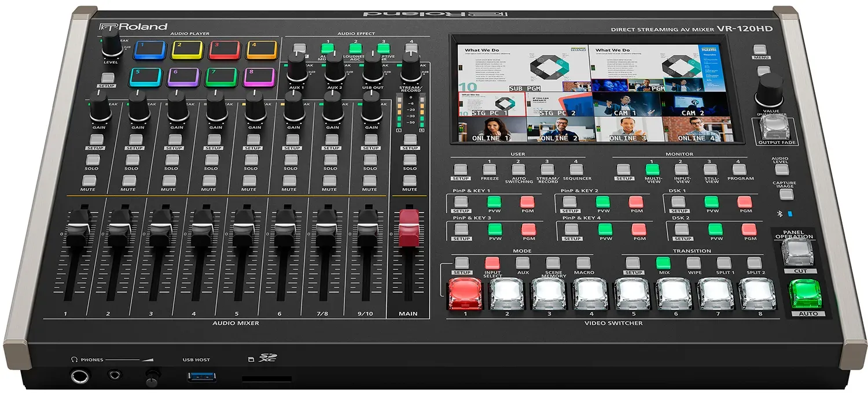
Task: Touch the large PHONES headphone jack
Action: (x=80, y=377)
